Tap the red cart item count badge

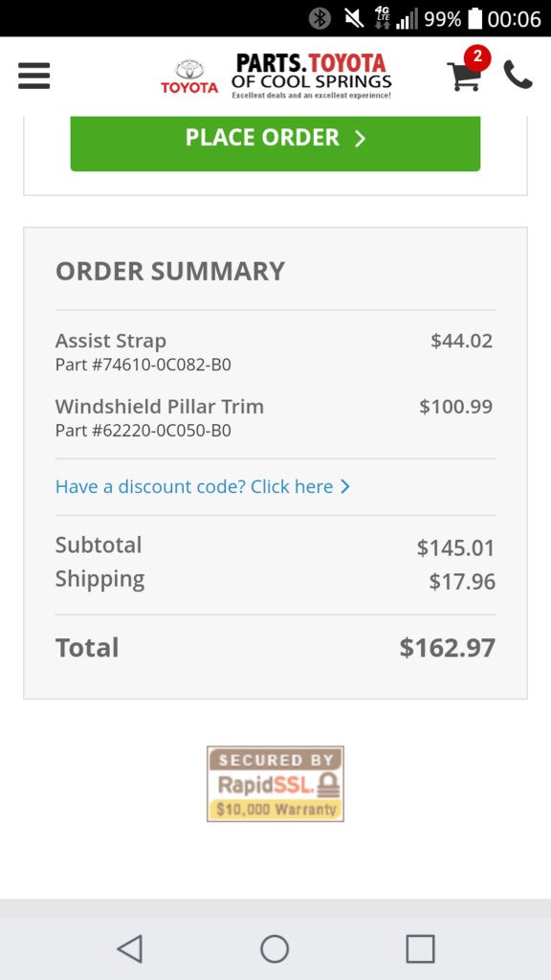pyautogui.click(x=477, y=57)
